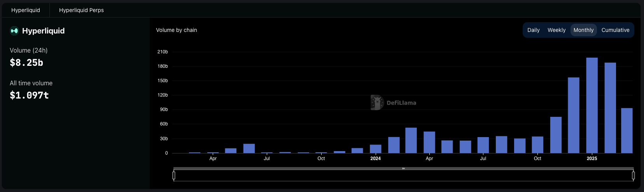Select the Daily interval

[533, 30]
